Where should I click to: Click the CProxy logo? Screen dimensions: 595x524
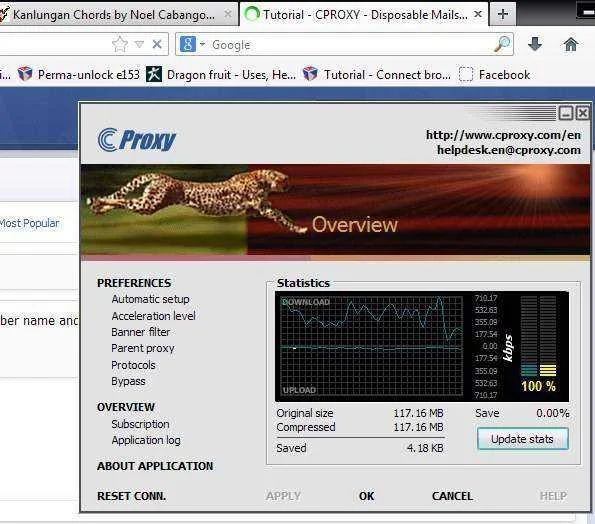pyautogui.click(x=137, y=140)
